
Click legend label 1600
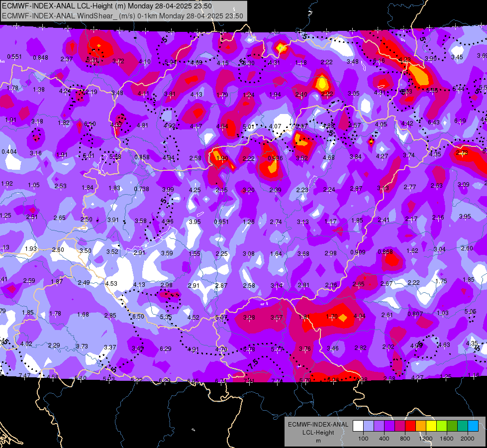click(x=447, y=439)
